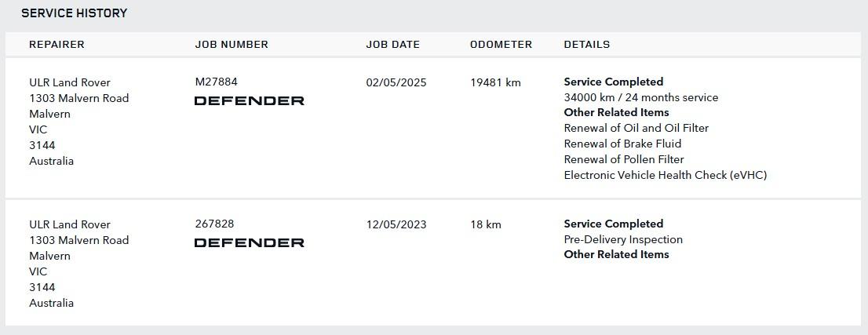Click the job date 12/05/2023
Screen dimensions: 868x335
(396, 224)
